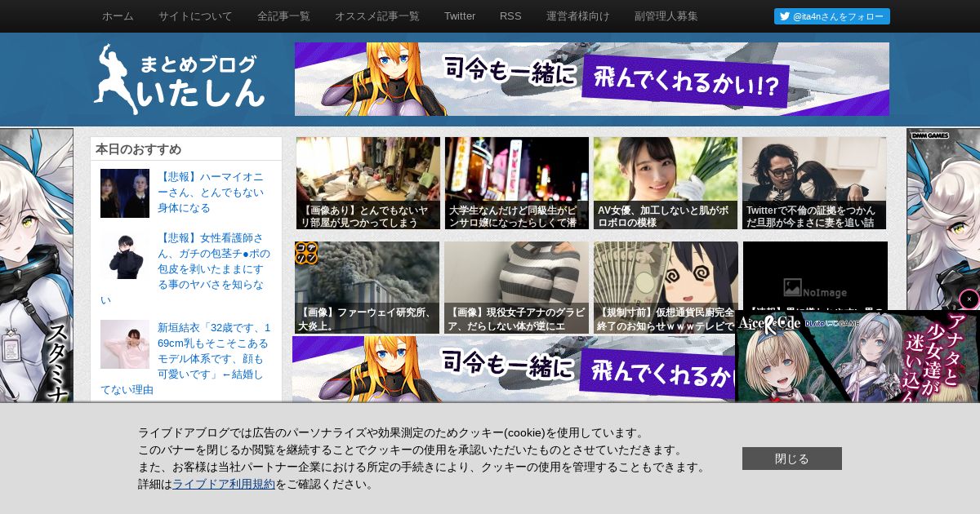Read 新垣結衣「32歳です article link
The image size is (980, 514).
(x=185, y=359)
